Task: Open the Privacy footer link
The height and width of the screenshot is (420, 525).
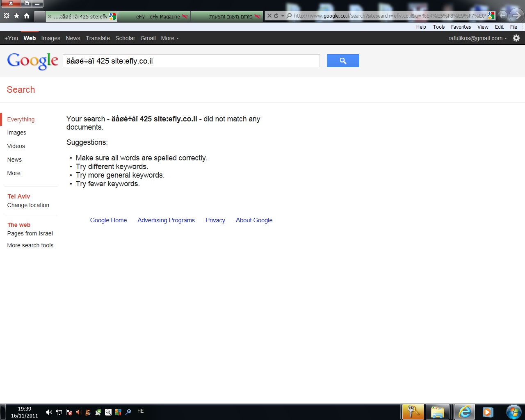Action: [215, 220]
